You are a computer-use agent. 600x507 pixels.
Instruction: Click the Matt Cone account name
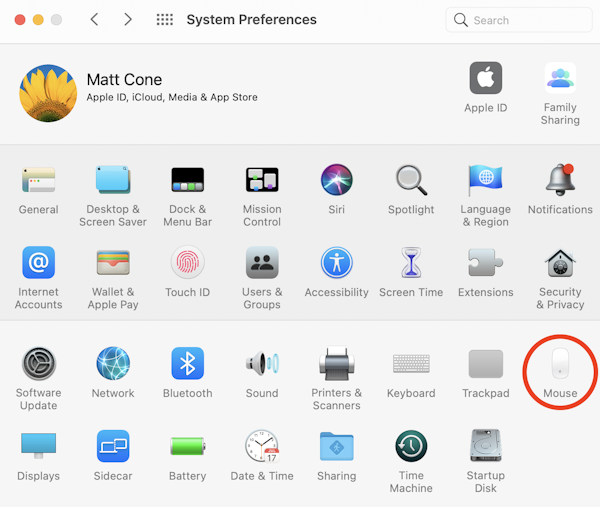point(124,80)
